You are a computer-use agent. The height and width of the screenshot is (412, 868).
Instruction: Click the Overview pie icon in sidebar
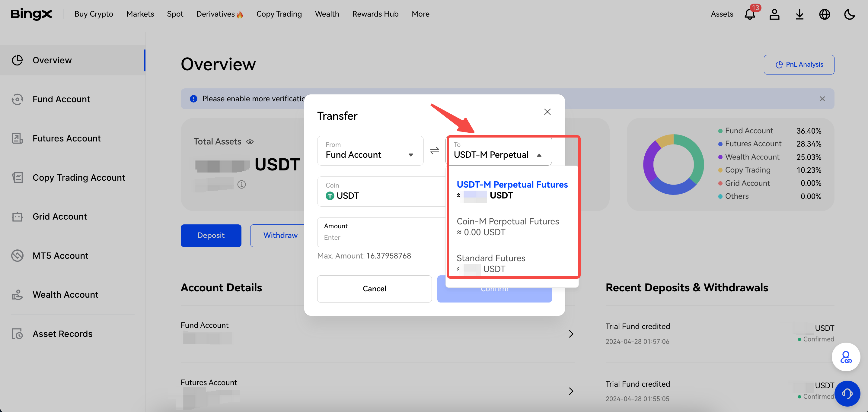click(17, 60)
